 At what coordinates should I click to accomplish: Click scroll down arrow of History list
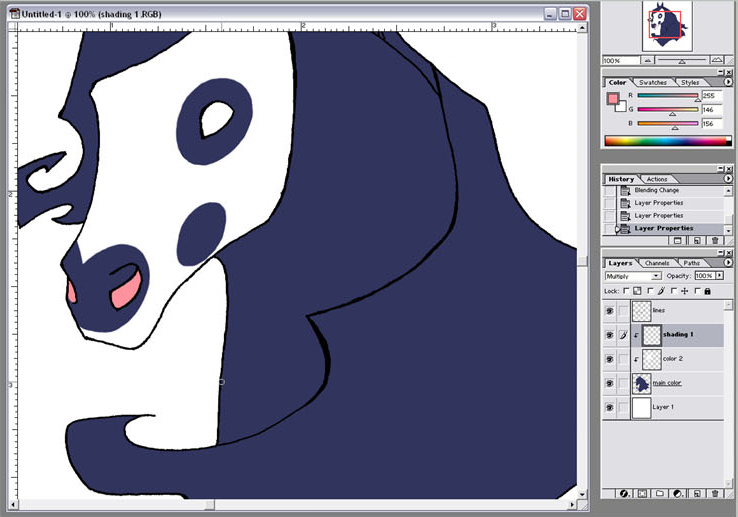point(728,230)
